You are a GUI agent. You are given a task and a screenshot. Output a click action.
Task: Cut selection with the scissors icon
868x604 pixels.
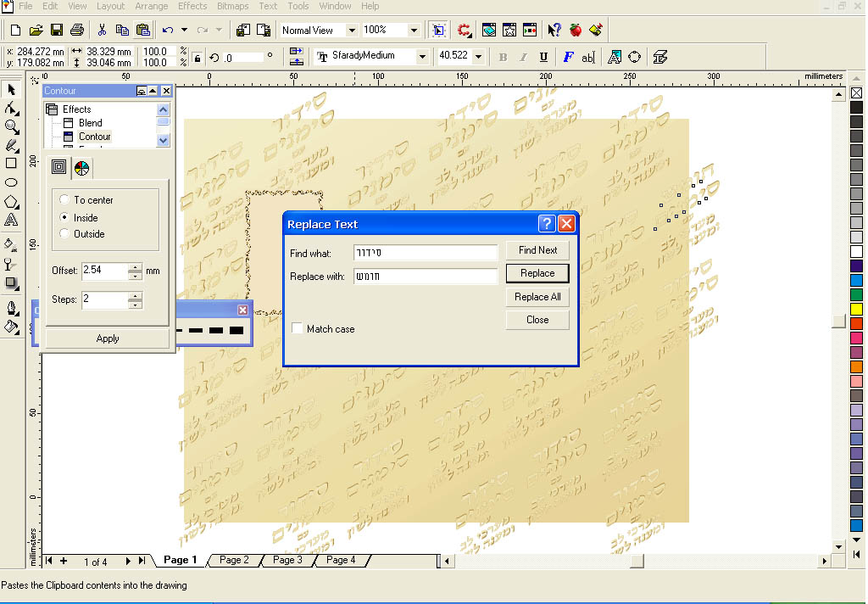pyautogui.click(x=102, y=31)
